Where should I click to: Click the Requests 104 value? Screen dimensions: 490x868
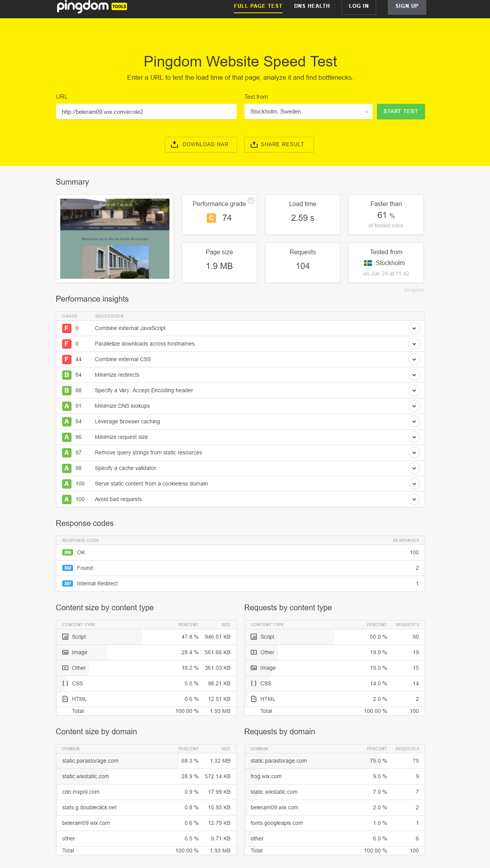pyautogui.click(x=303, y=266)
